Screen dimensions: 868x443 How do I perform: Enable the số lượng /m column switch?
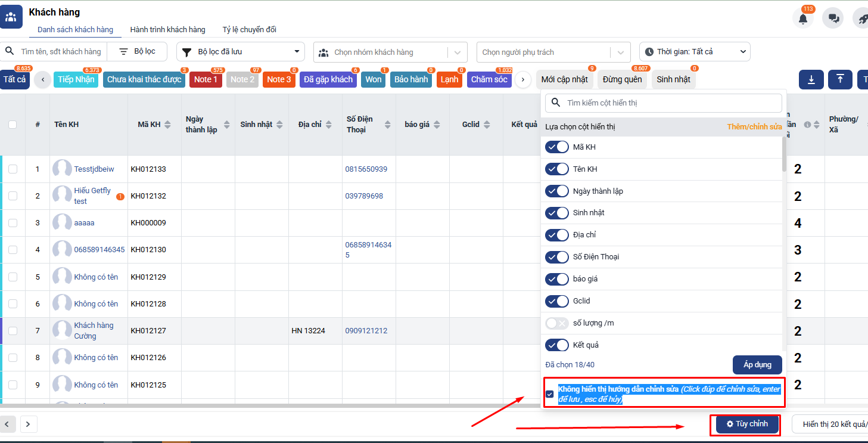(557, 323)
